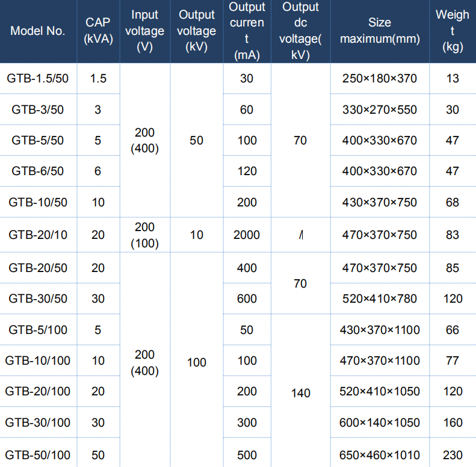The width and height of the screenshot is (476, 467).
Task: Click the GTB-5/100 model cell
Action: tap(38, 330)
